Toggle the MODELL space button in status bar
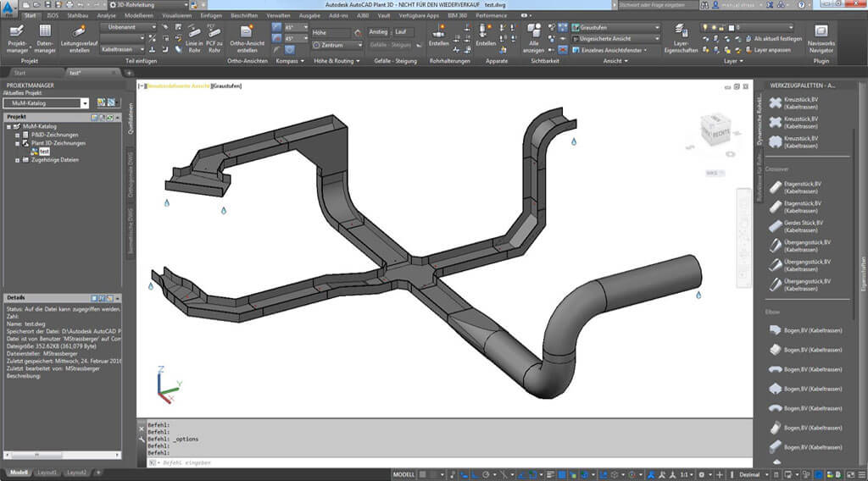Image resolution: width=868 pixels, height=481 pixels. [405, 474]
